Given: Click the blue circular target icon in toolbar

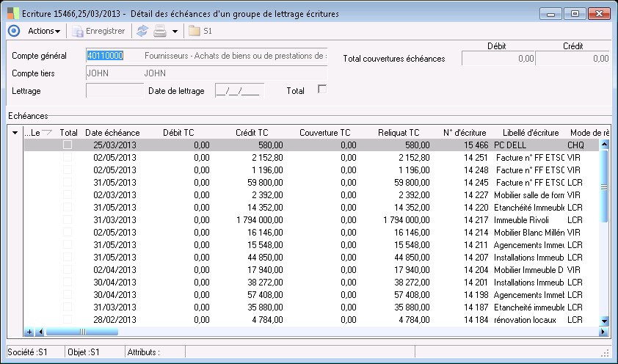Looking at the screenshot, I should click(x=13, y=31).
